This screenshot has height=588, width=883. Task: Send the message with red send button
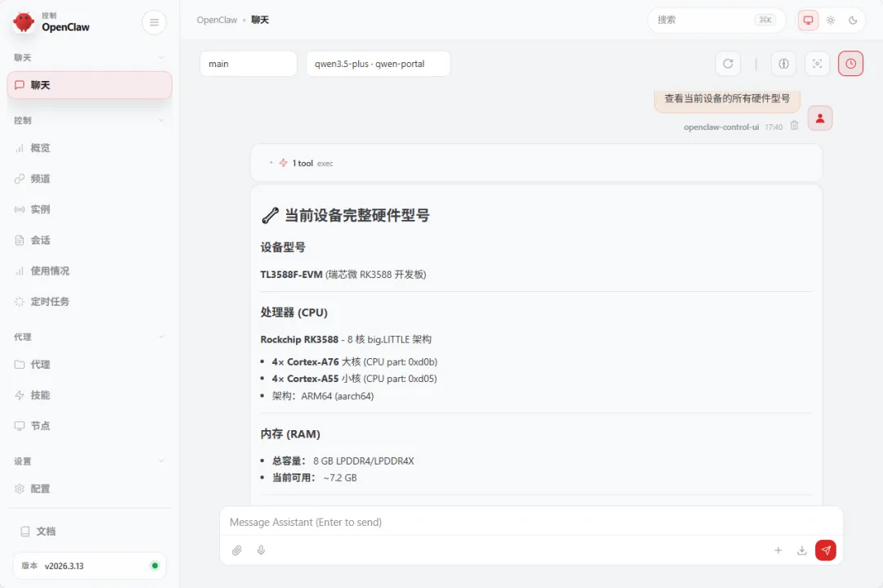pos(826,550)
